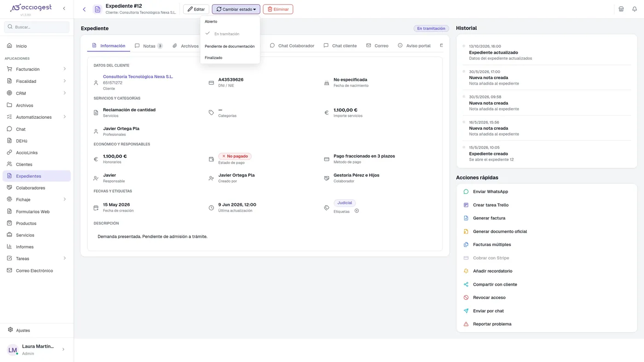This screenshot has height=362, width=644.
Task: Click the Generar factura icon
Action: pyautogui.click(x=466, y=218)
